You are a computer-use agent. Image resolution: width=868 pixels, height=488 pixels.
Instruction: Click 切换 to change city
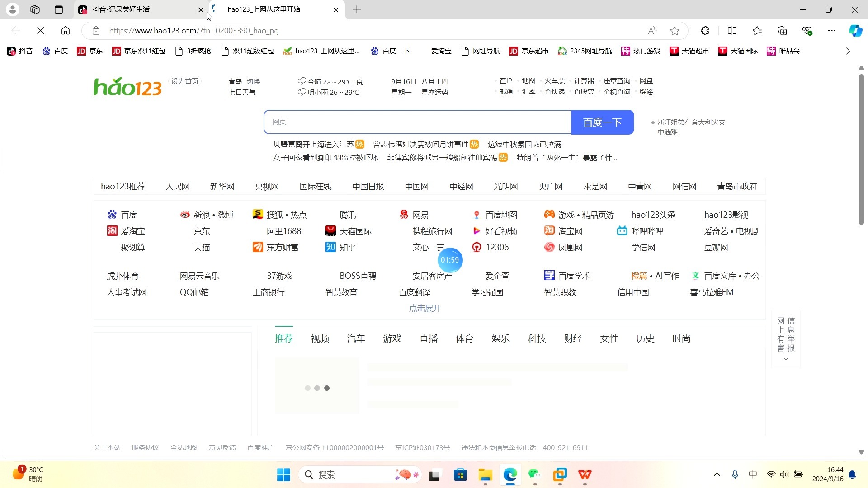coord(253,82)
